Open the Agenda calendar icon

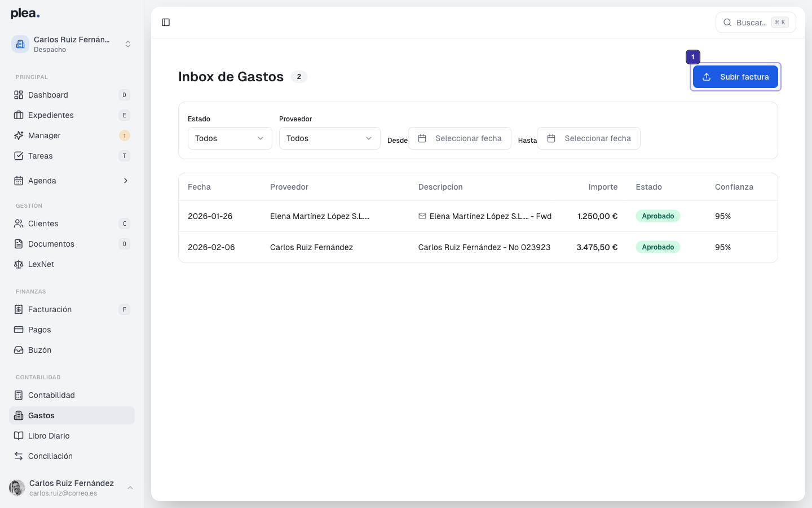(19, 181)
